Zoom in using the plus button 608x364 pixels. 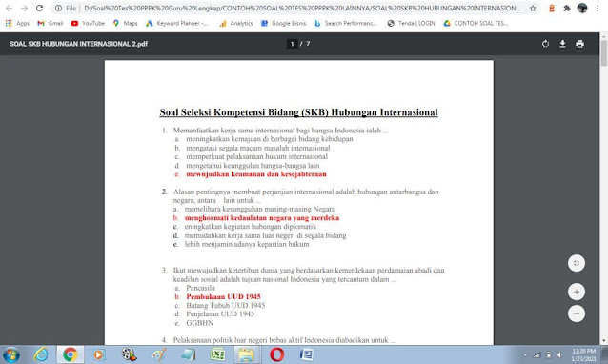pos(577,292)
